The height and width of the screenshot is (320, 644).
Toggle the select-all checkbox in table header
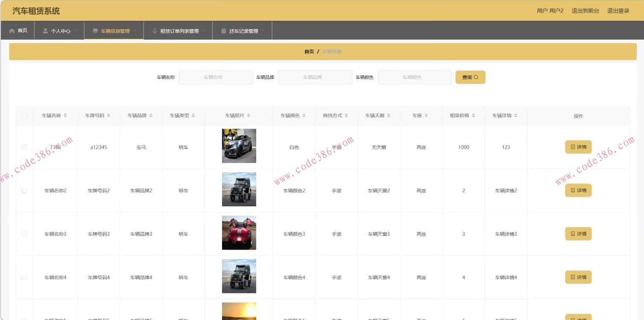(x=24, y=115)
